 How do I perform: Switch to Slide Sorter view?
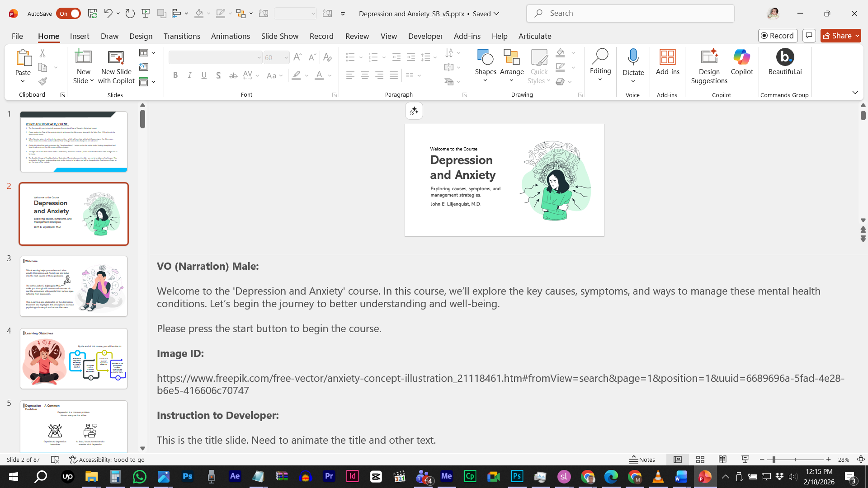point(700,460)
